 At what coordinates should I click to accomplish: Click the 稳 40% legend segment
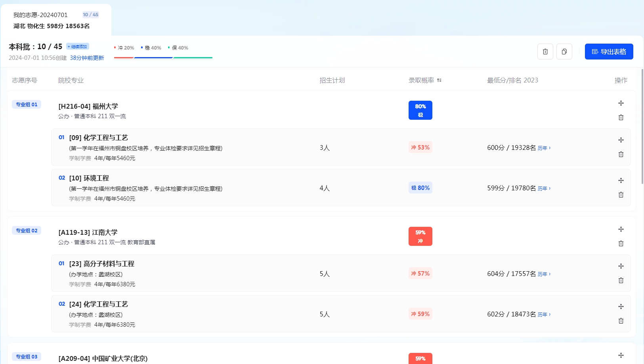[151, 48]
